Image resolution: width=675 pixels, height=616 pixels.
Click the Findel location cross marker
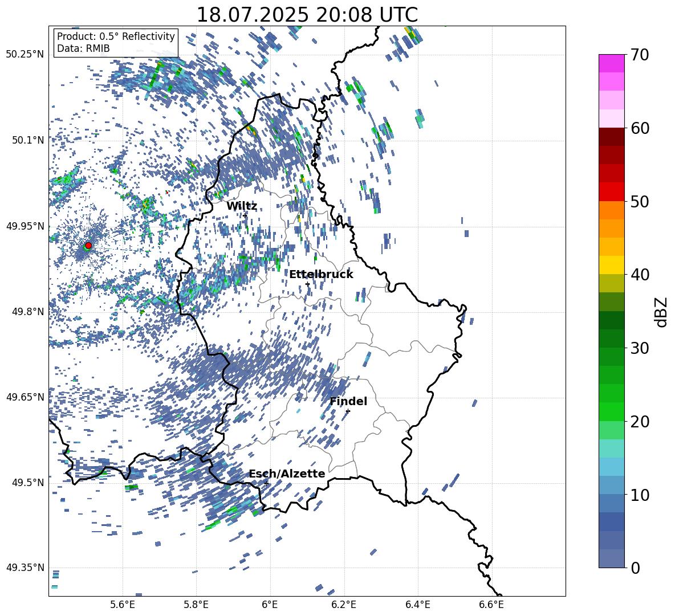tap(348, 411)
